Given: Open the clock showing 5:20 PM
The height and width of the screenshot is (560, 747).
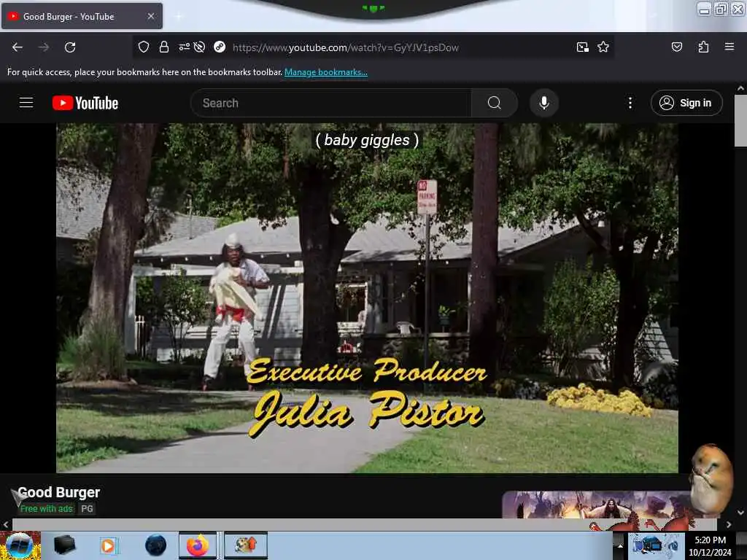Looking at the screenshot, I should (710, 545).
